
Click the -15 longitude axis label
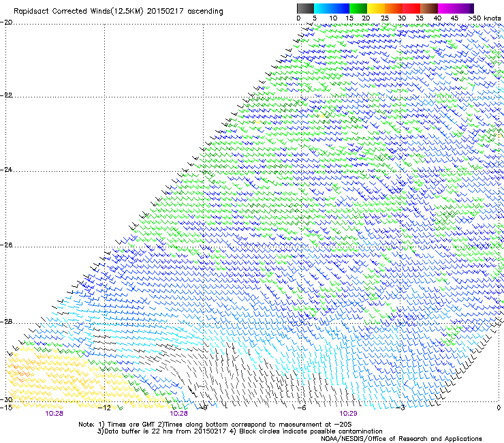[6, 408]
